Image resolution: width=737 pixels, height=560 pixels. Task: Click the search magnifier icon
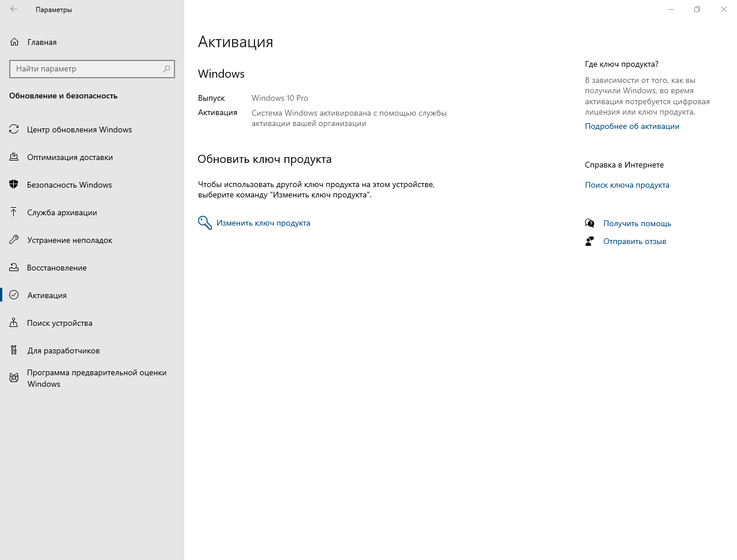coord(166,68)
